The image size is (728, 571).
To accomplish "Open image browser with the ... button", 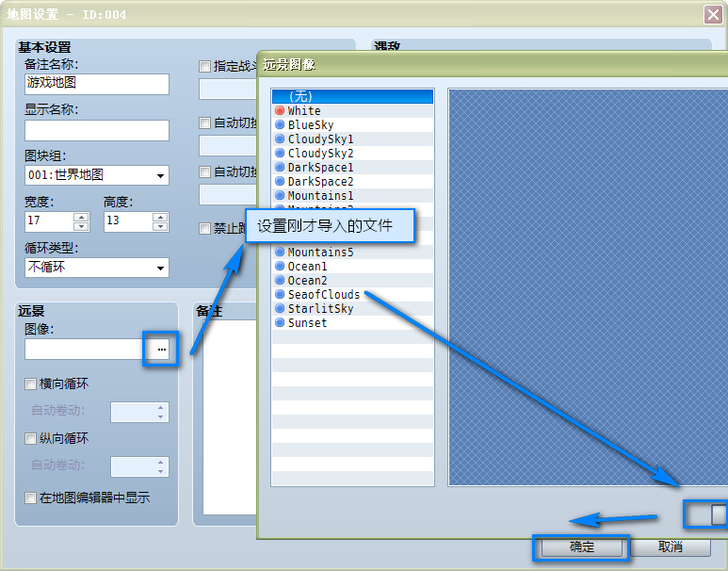I will coord(161,349).
